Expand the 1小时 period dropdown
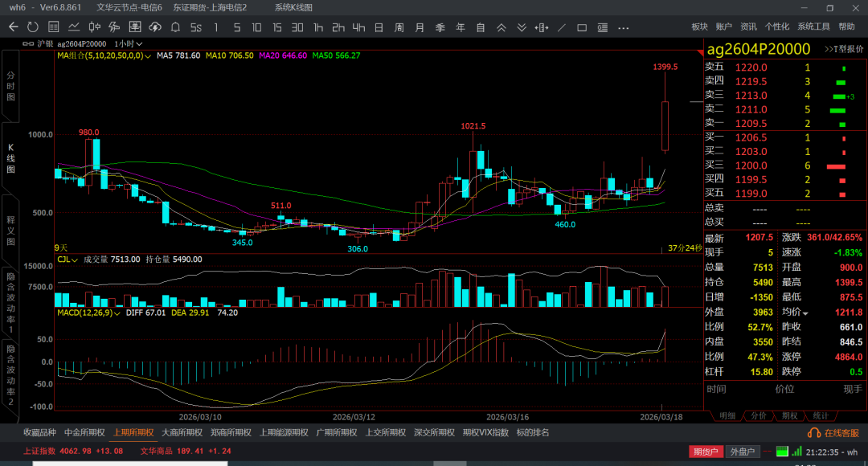This screenshot has height=466, width=868. pos(129,43)
